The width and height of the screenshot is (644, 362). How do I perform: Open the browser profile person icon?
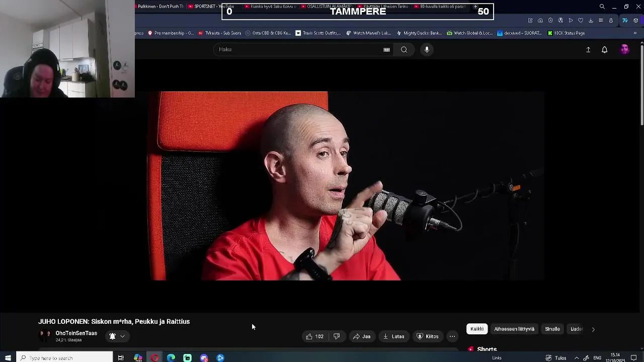611,21
